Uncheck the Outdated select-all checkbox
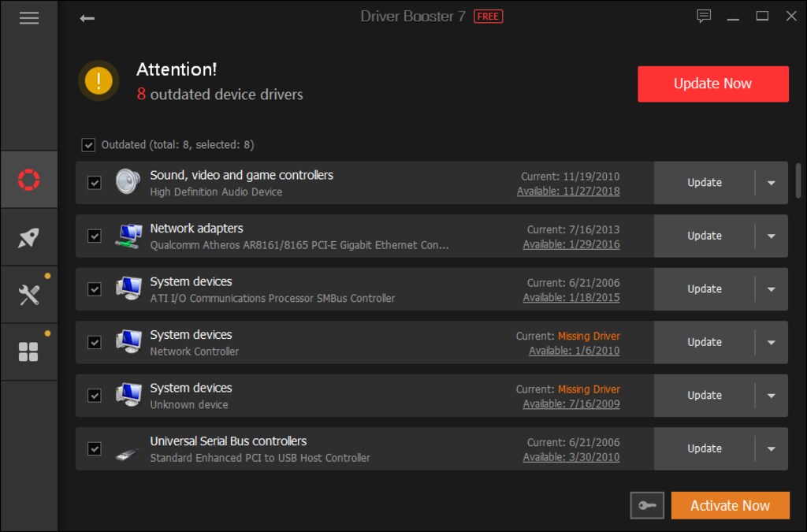This screenshot has width=807, height=532. 88,145
